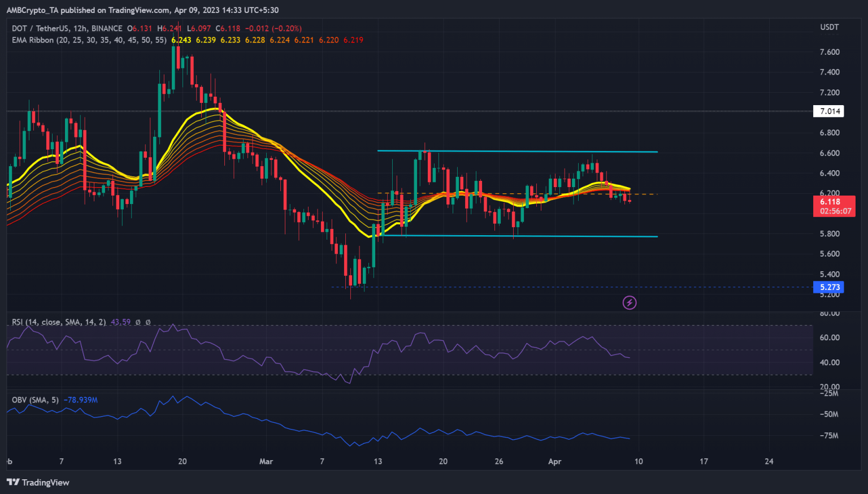Viewport: 868px width, 494px height.
Task: Click the TradingView logo at the bottom
Action: click(x=38, y=482)
